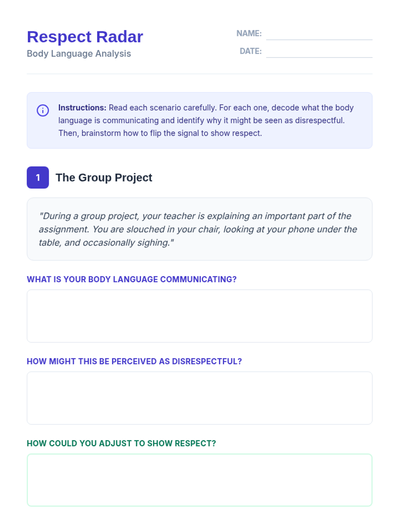The image size is (399, 532).
Task: Click the perceived as disrespectful answer box
Action: [x=199, y=398]
